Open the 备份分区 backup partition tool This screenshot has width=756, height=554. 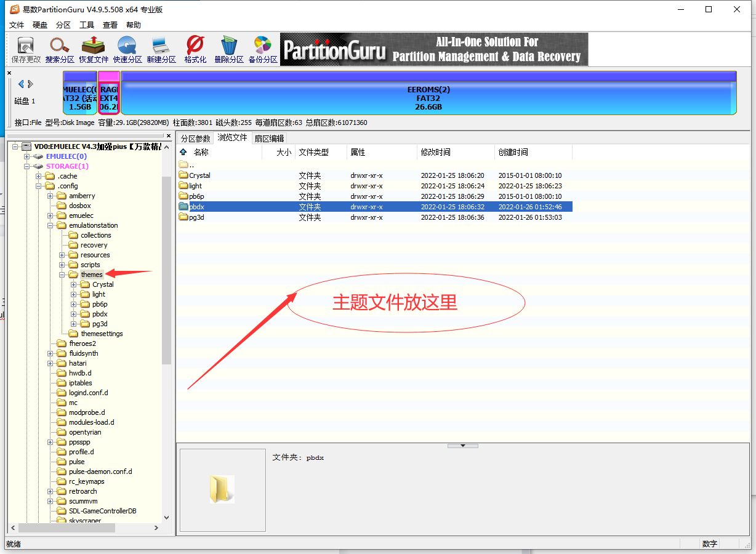click(x=263, y=49)
